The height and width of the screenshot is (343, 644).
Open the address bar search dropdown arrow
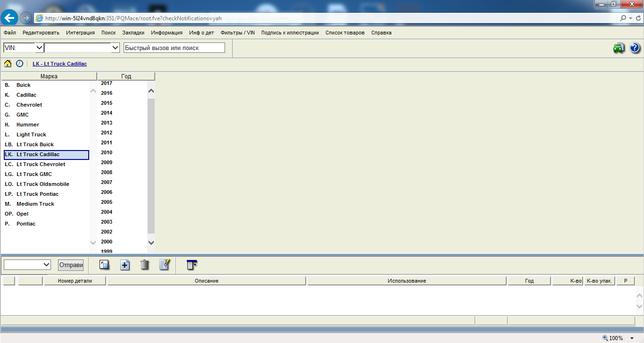pyautogui.click(x=630, y=18)
